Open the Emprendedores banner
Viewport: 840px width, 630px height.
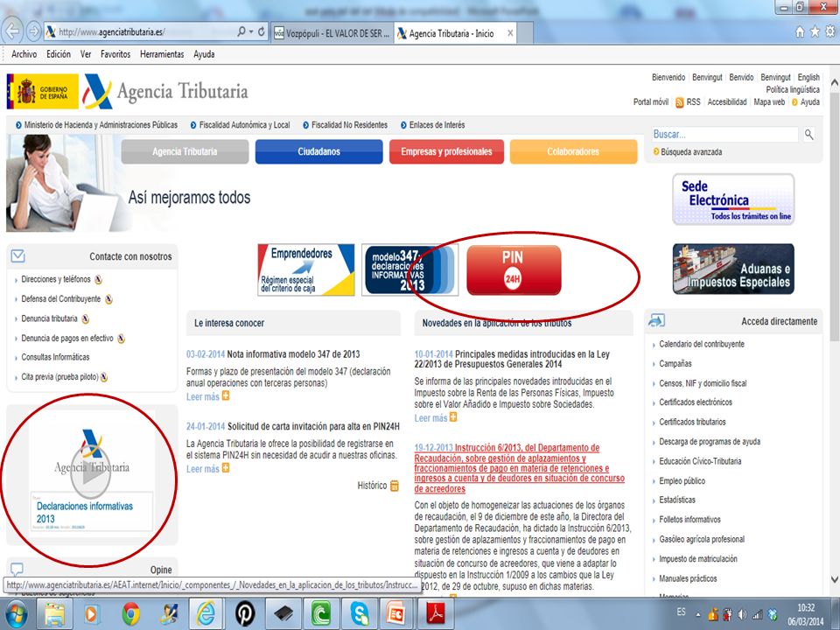click(x=306, y=269)
